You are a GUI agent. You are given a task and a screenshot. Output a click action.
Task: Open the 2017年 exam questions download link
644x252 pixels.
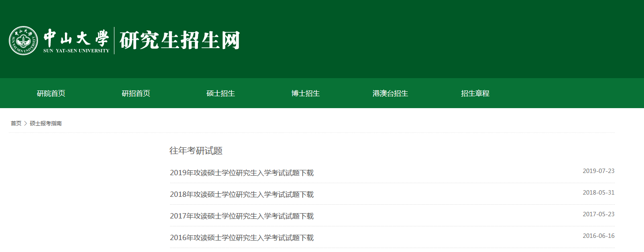242,216
